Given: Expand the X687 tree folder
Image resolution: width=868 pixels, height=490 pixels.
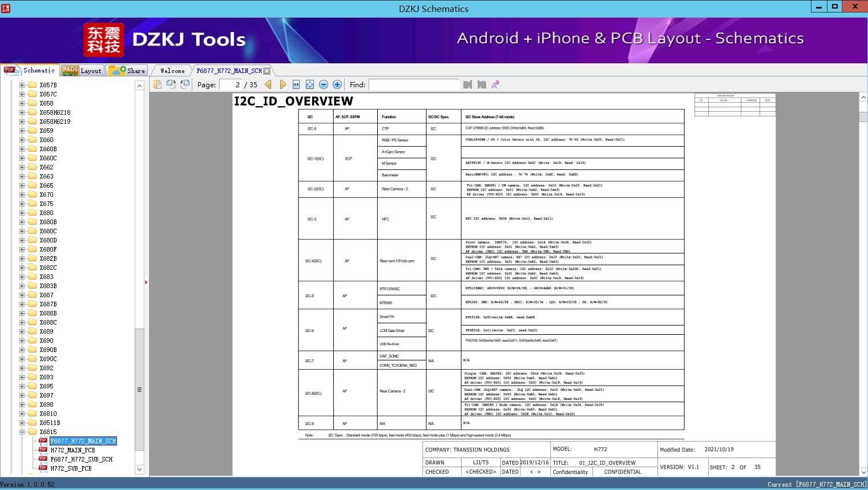Looking at the screenshot, I should 22,295.
